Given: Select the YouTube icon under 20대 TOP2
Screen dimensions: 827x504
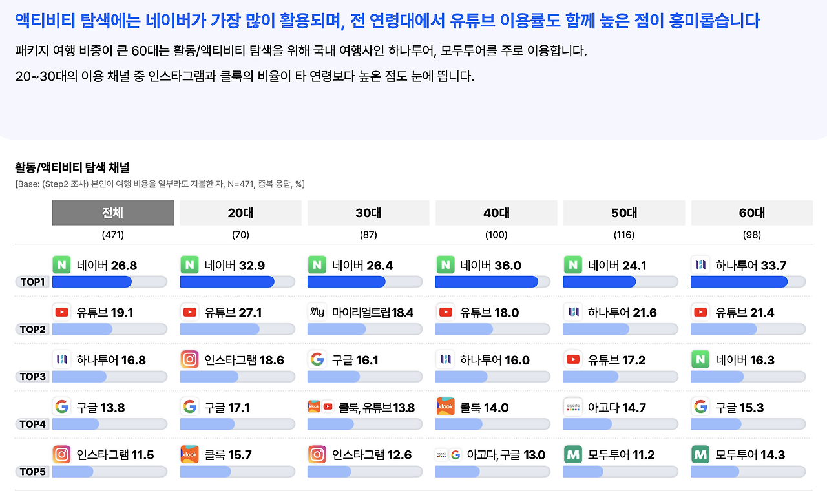Looking at the screenshot, I should [x=189, y=312].
